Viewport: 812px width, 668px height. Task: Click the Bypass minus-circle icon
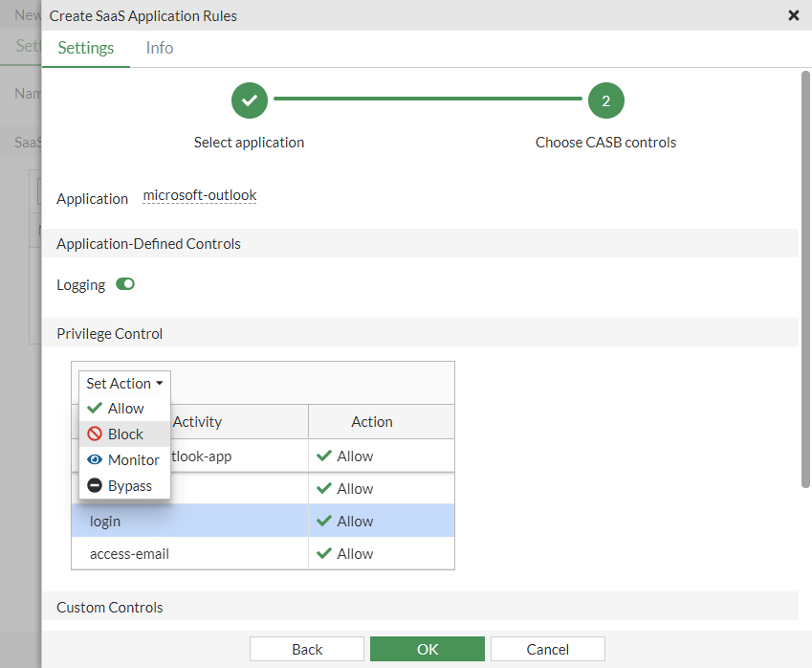tap(94, 486)
